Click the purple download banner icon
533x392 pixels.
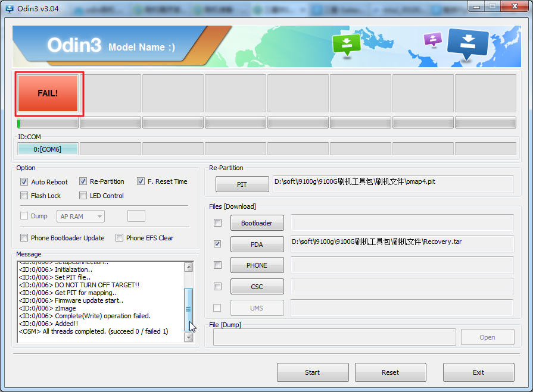[x=433, y=39]
